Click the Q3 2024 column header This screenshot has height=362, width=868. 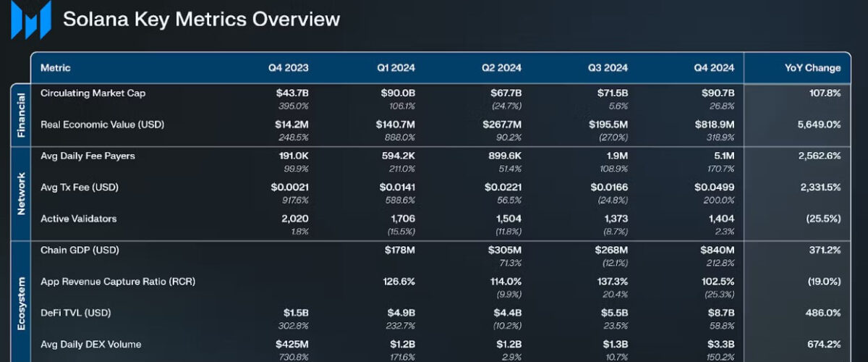(608, 68)
